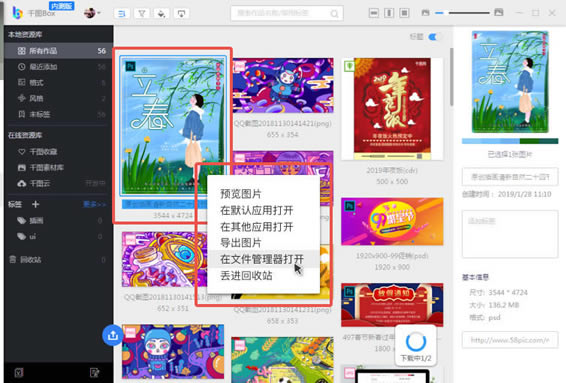Expand tags with 更多>> link
Screen dimensions: 566x383
click(x=95, y=204)
